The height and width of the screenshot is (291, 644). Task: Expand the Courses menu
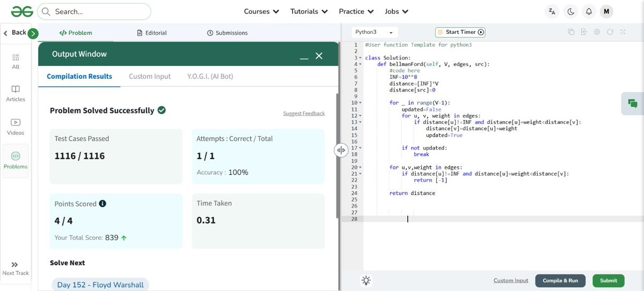click(x=261, y=11)
